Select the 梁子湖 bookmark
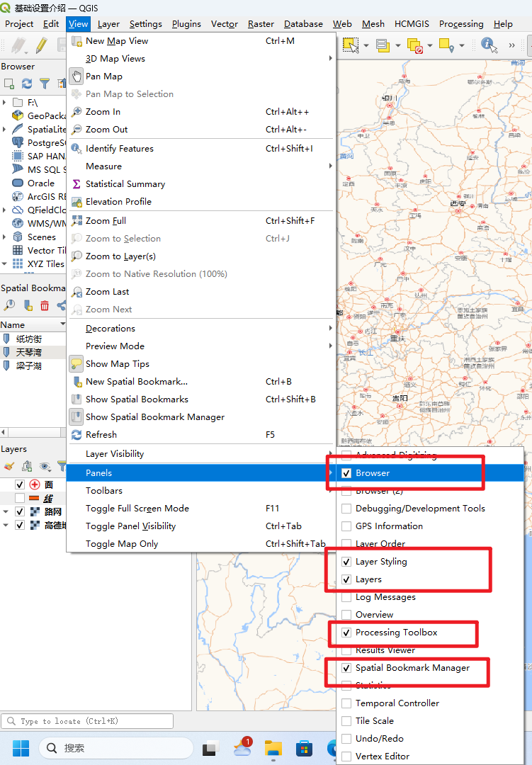Image resolution: width=532 pixels, height=765 pixels. point(33,365)
